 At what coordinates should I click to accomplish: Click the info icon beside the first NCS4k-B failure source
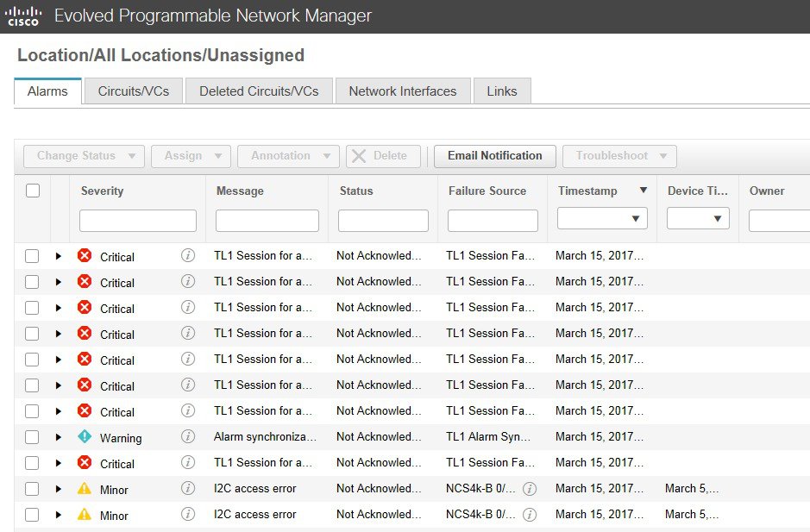(530, 489)
